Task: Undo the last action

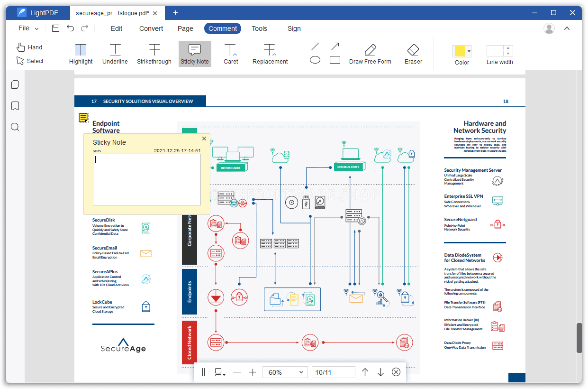Action: (x=70, y=28)
